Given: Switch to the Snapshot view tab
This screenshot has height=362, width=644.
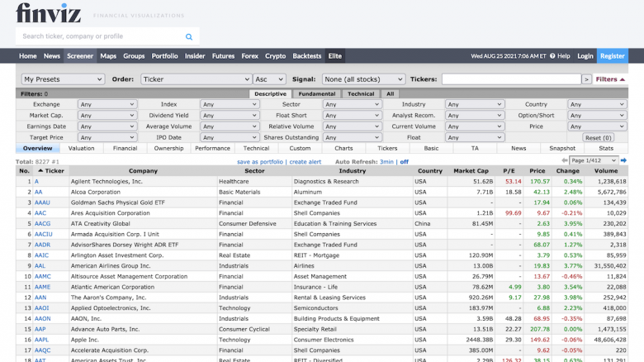Looking at the screenshot, I should (562, 149).
